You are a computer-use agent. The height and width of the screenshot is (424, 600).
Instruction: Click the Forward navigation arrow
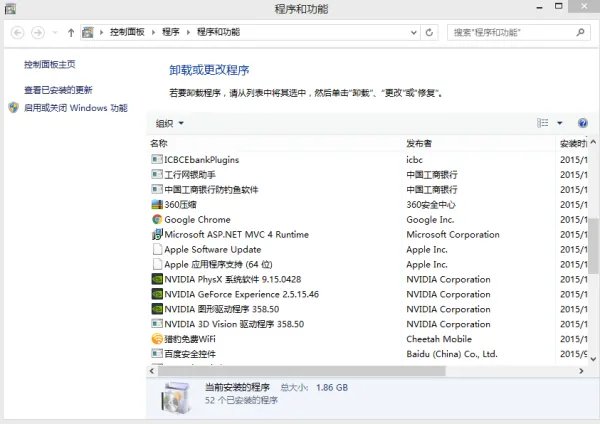coord(38,33)
